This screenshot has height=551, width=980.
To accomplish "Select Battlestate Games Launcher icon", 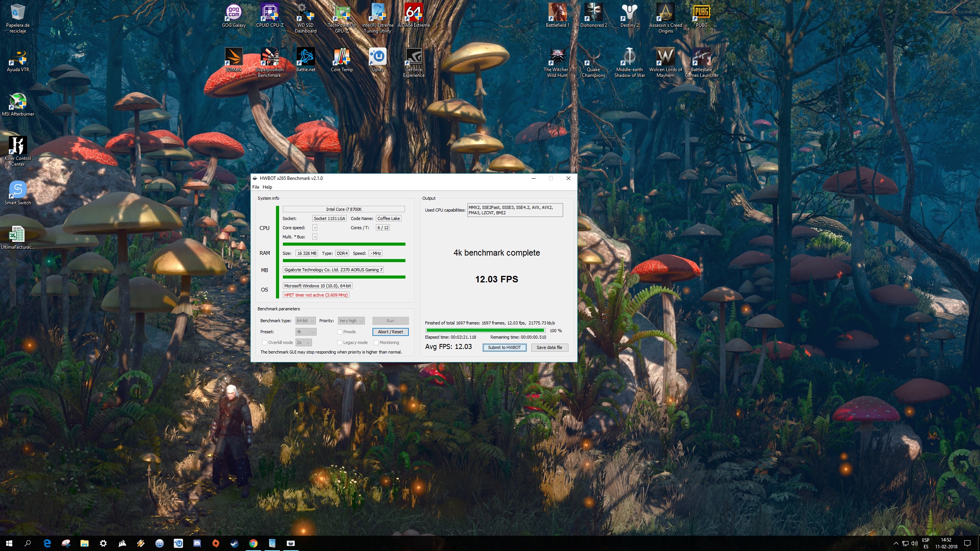I will (701, 63).
